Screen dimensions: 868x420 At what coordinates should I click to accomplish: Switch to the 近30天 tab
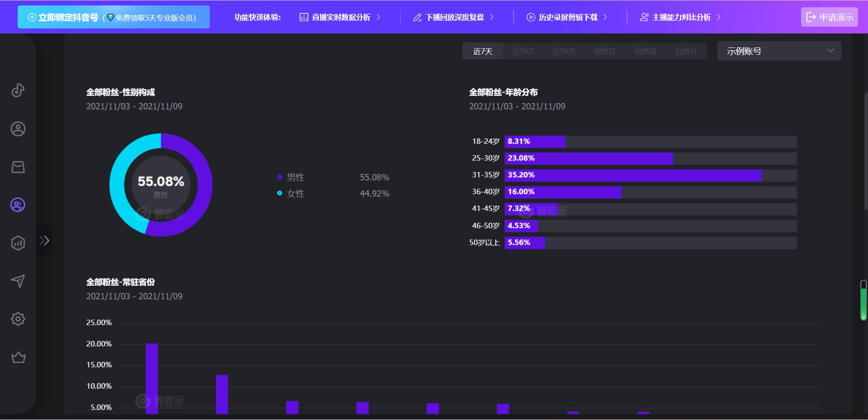(x=524, y=51)
